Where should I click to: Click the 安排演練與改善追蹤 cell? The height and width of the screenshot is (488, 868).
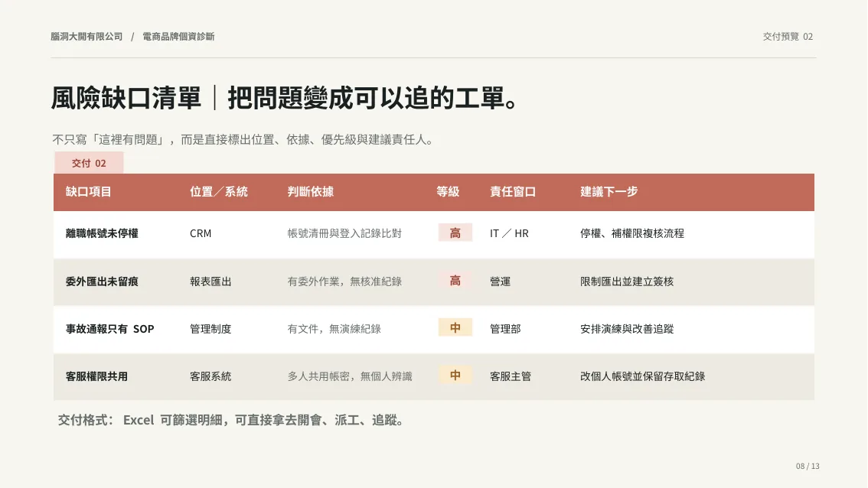tap(627, 329)
